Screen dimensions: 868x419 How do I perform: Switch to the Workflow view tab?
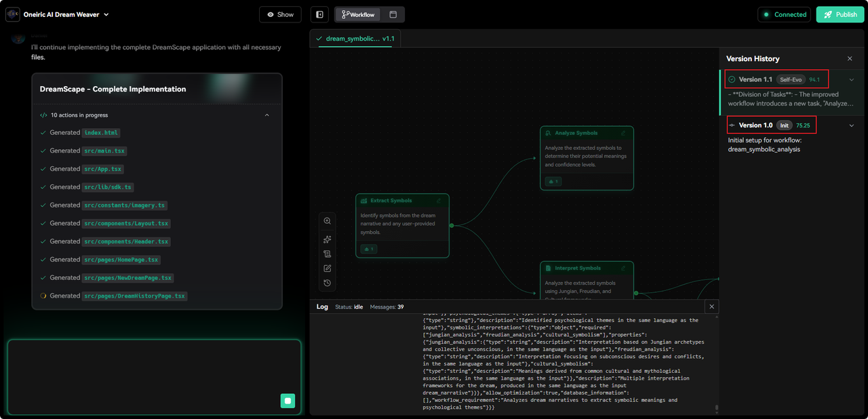click(358, 14)
